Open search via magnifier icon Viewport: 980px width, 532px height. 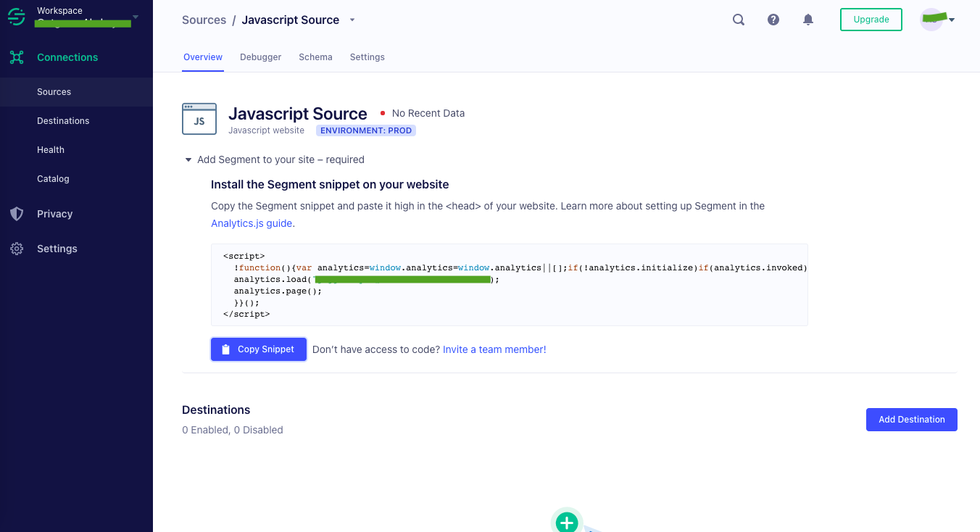click(739, 20)
